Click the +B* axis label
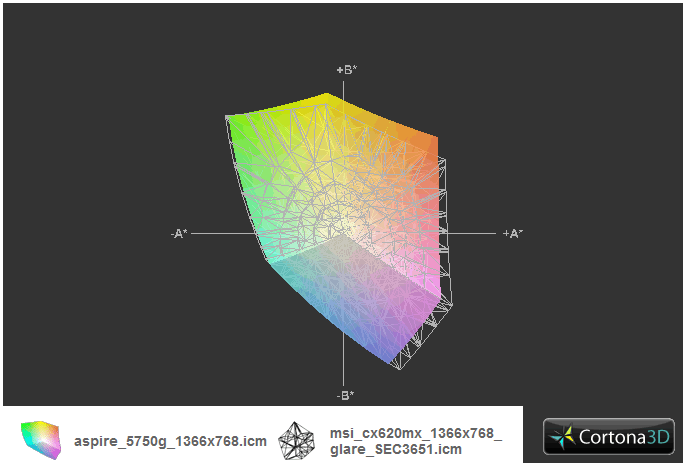The image size is (686, 466). pyautogui.click(x=346, y=70)
